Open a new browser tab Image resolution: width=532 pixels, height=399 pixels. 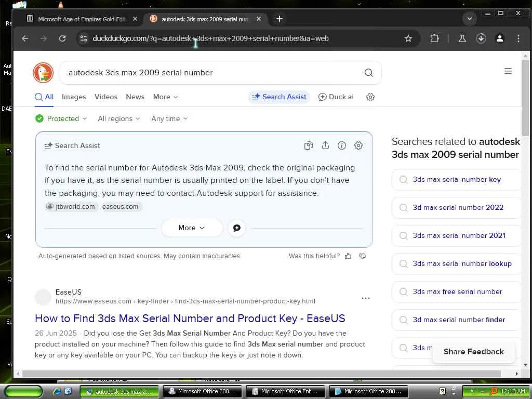pyautogui.click(x=280, y=19)
